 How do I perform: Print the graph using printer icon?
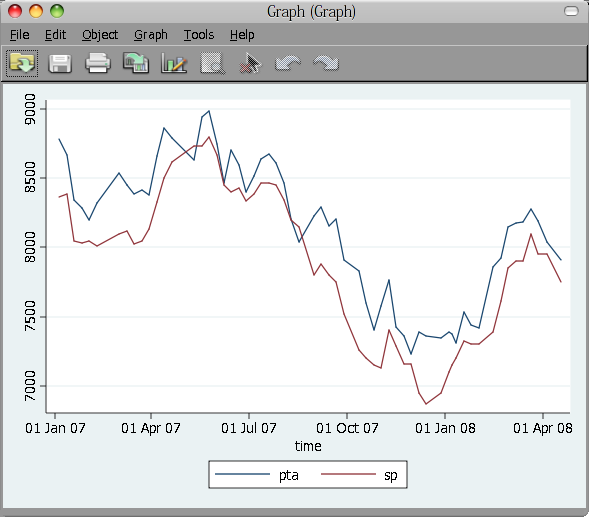(98, 63)
